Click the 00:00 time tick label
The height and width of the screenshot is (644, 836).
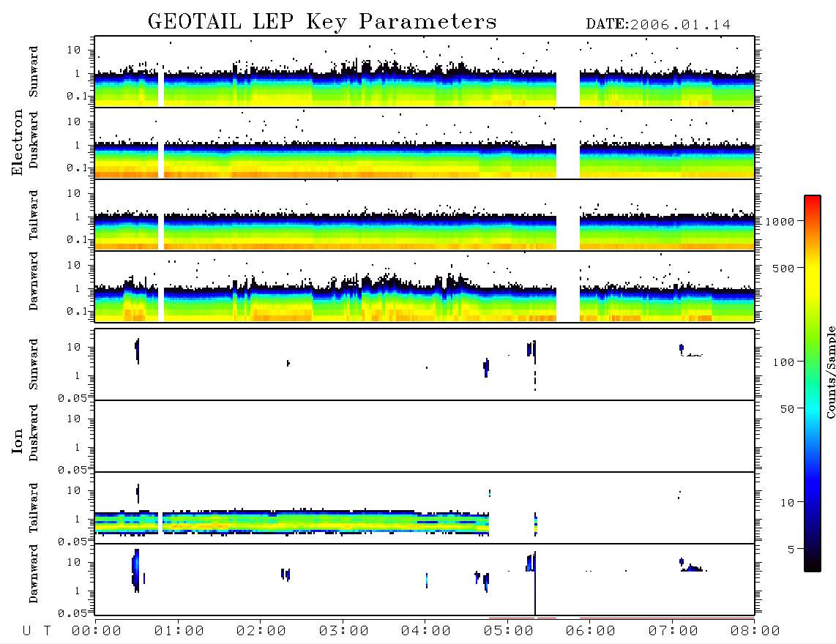(97, 632)
